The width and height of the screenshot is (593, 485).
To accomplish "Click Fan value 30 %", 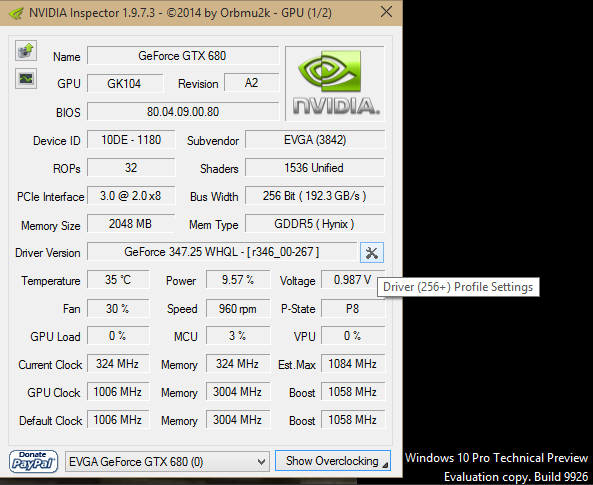I will coord(118,308).
